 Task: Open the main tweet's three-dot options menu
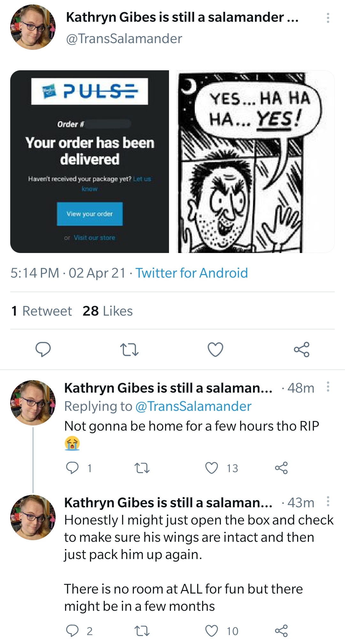pyautogui.click(x=328, y=18)
